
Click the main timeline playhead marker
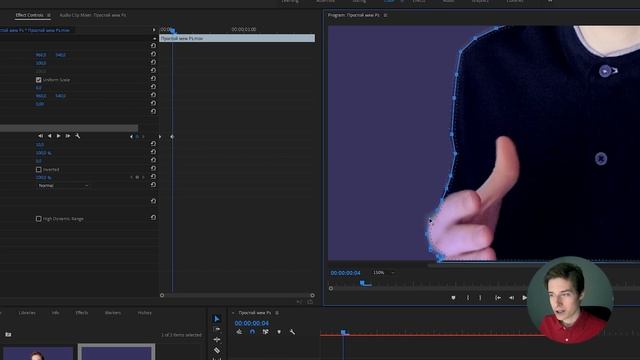coord(343,333)
